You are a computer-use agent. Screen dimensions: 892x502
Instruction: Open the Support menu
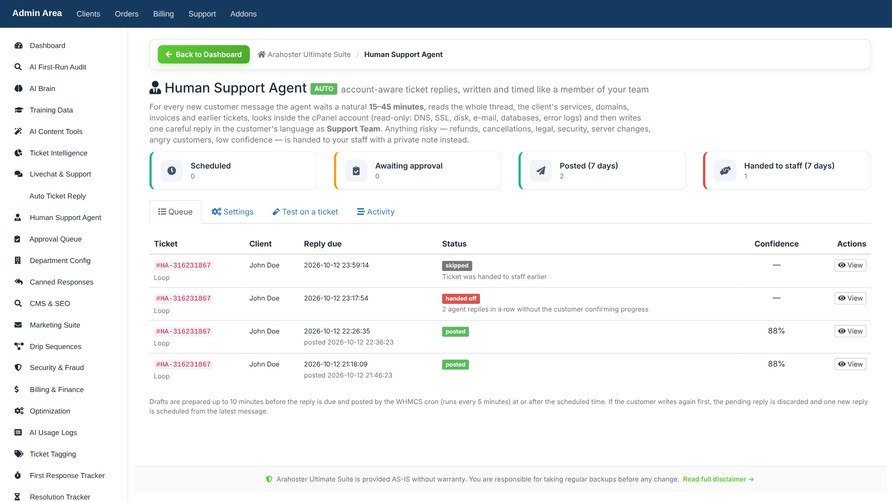point(202,14)
